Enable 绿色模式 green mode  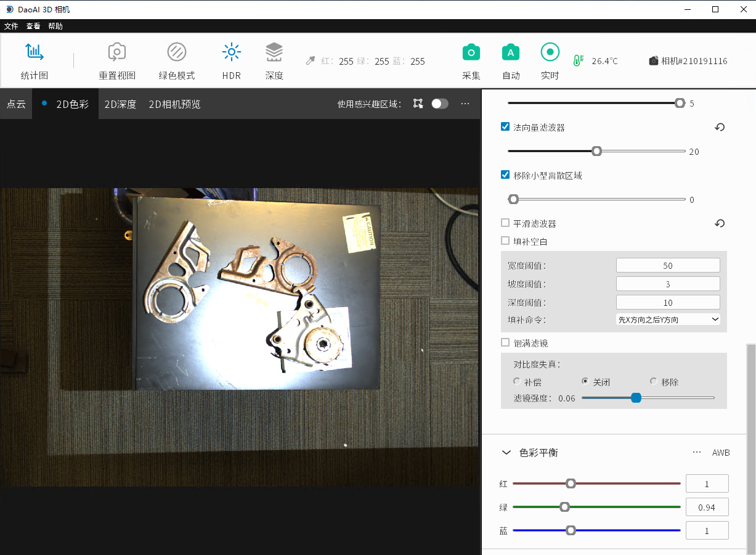pyautogui.click(x=177, y=54)
